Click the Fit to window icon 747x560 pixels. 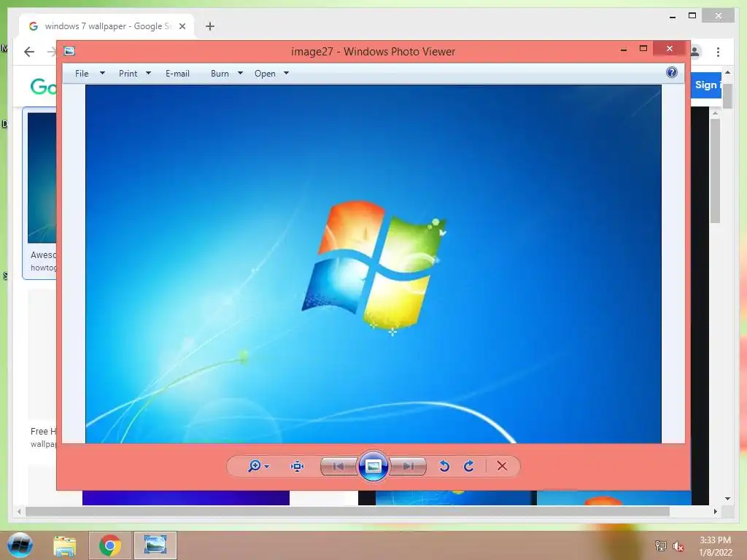tap(298, 466)
